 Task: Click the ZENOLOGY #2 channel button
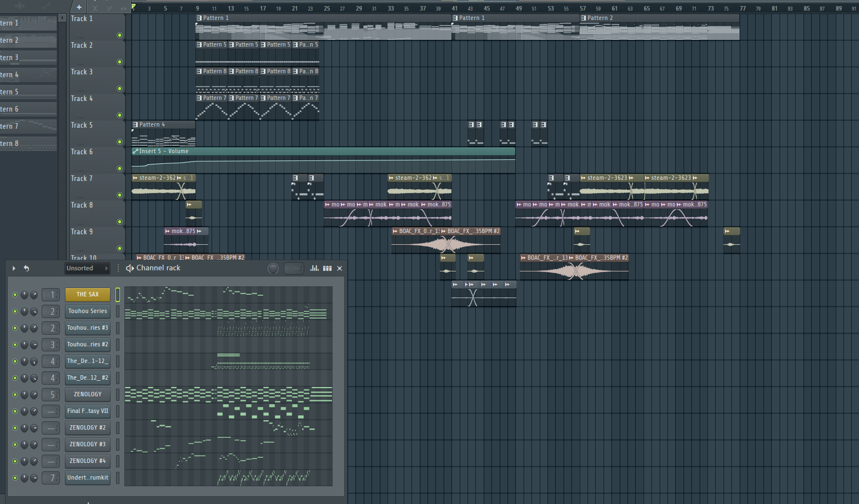point(88,428)
